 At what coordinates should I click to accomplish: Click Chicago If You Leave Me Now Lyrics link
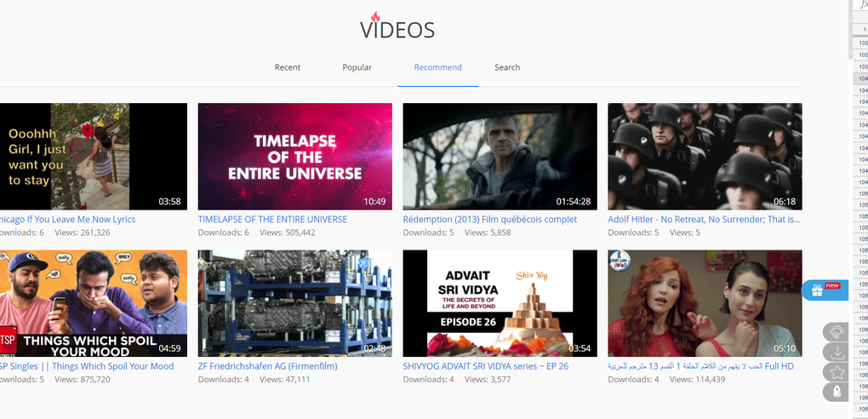tap(67, 219)
